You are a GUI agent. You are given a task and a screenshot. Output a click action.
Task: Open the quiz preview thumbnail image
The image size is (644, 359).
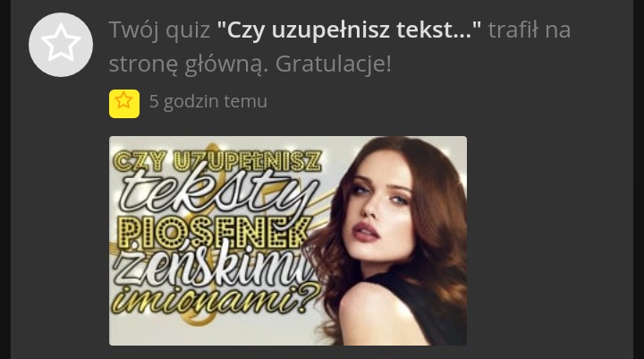288,241
